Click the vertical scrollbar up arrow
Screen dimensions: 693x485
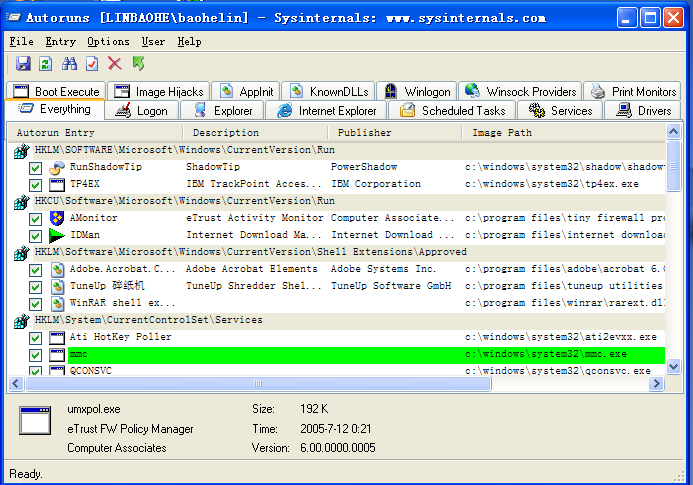click(673, 132)
